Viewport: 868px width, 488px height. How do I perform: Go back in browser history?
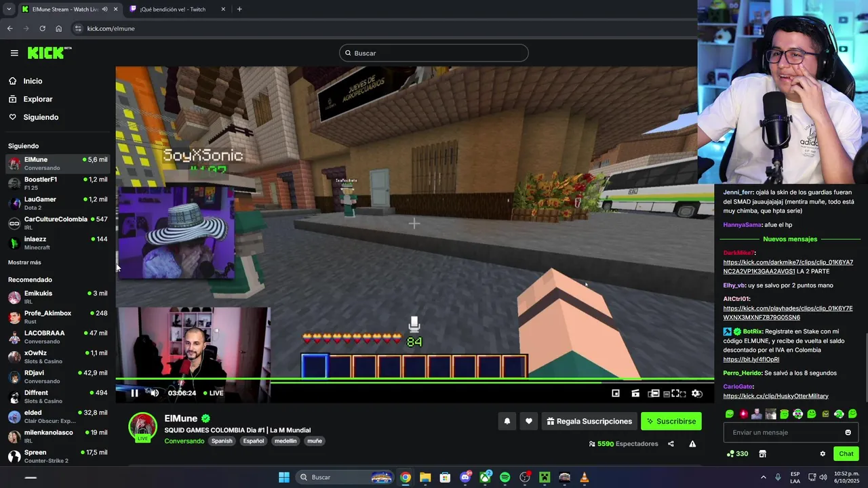click(x=9, y=28)
